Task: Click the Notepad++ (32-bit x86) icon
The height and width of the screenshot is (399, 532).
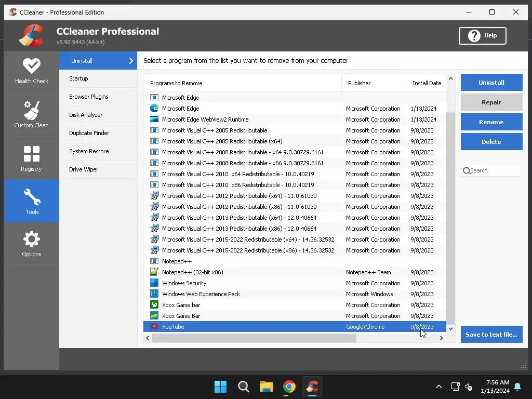Action: pyautogui.click(x=154, y=272)
